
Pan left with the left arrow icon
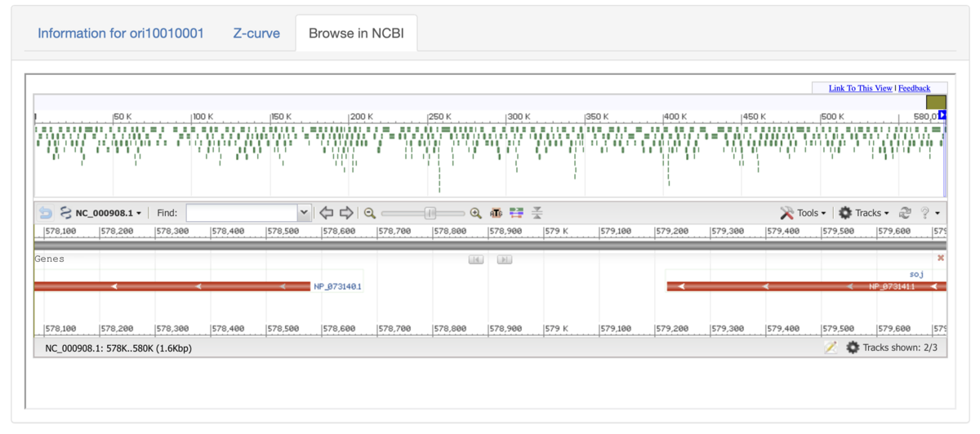(326, 213)
